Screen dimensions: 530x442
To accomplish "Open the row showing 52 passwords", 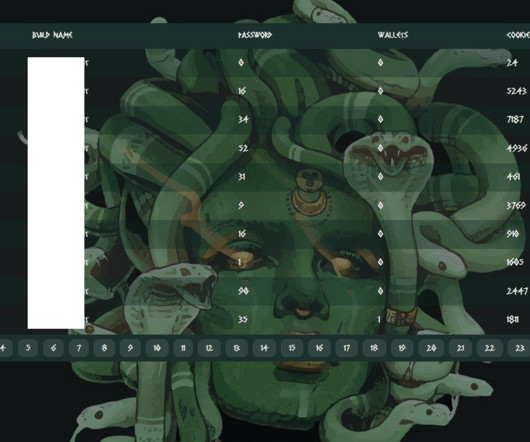I will click(x=265, y=148).
